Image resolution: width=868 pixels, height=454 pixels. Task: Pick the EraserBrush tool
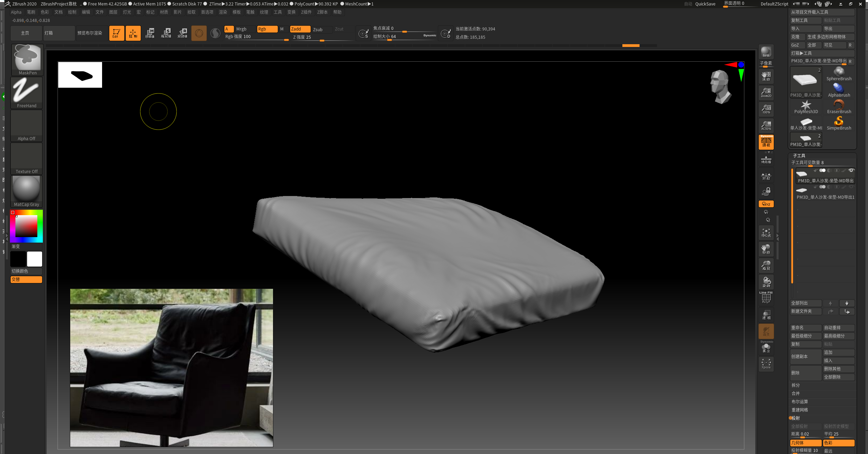[x=839, y=106]
